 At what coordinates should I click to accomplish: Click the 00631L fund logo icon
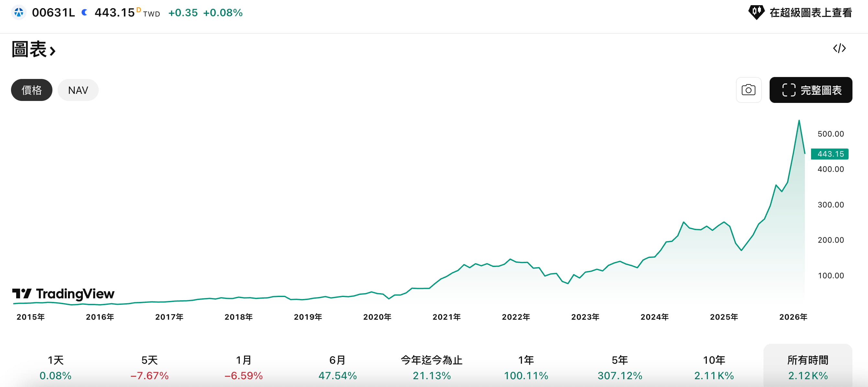click(x=19, y=13)
